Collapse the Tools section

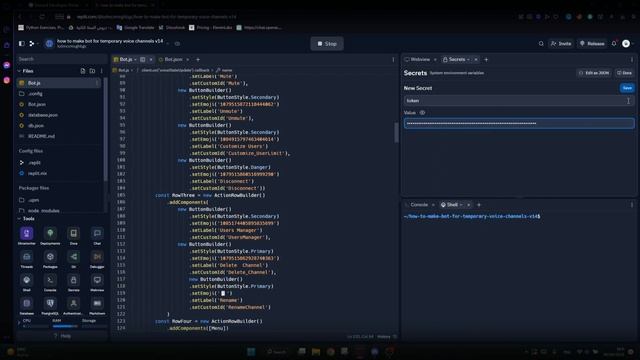tap(19, 219)
